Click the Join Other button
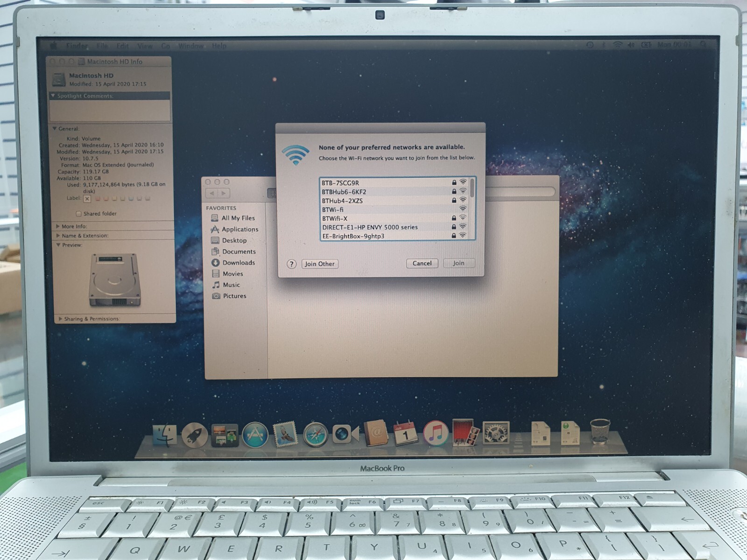Screen dimensions: 747x560 tap(320, 264)
